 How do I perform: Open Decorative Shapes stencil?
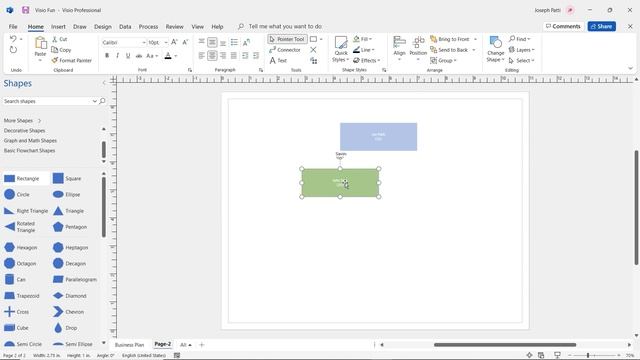(24, 131)
